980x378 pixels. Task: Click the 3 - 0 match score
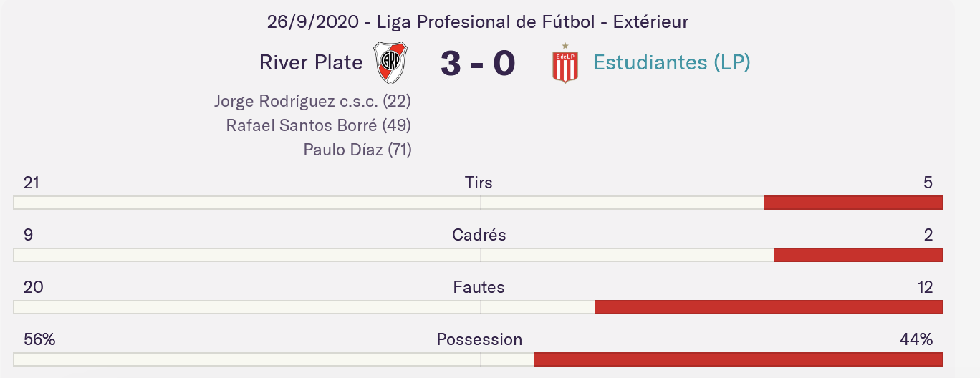click(478, 63)
